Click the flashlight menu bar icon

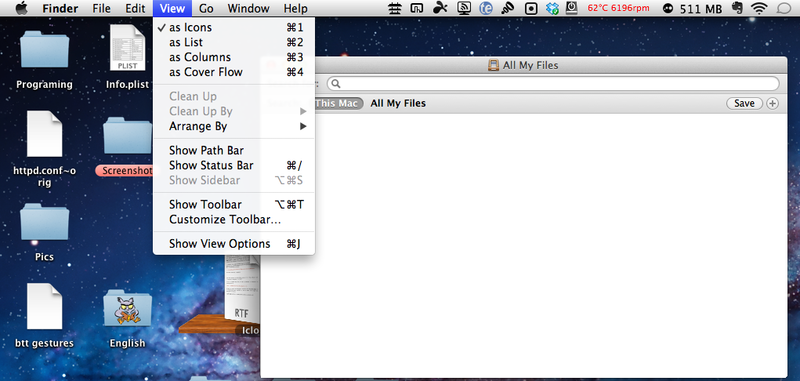(508, 8)
